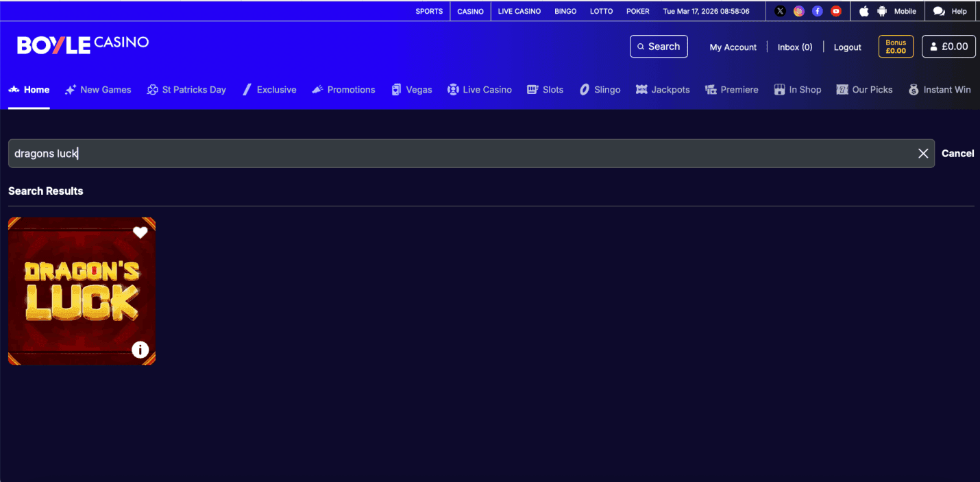Click the Boyle Casino logo
This screenshot has height=482, width=980.
83,45
